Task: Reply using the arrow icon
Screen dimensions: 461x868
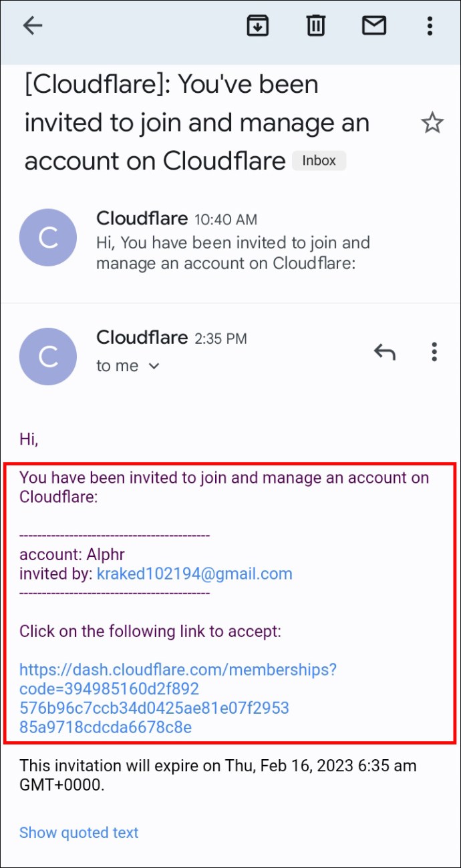Action: [x=385, y=352]
